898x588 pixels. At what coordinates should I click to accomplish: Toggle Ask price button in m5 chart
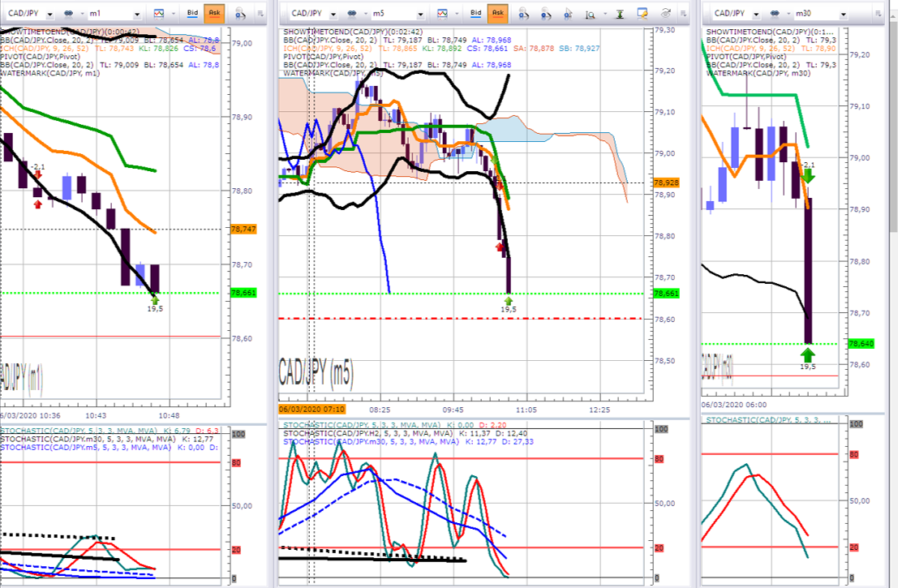click(x=498, y=13)
